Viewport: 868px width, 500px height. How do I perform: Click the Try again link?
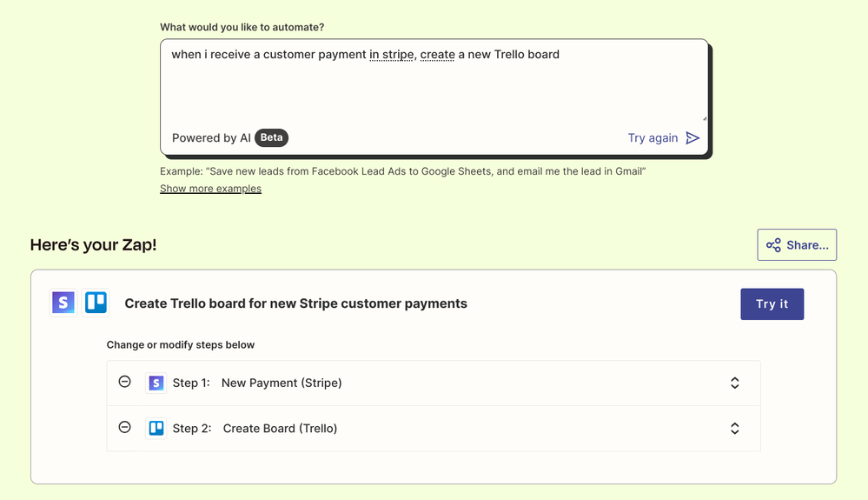[653, 138]
